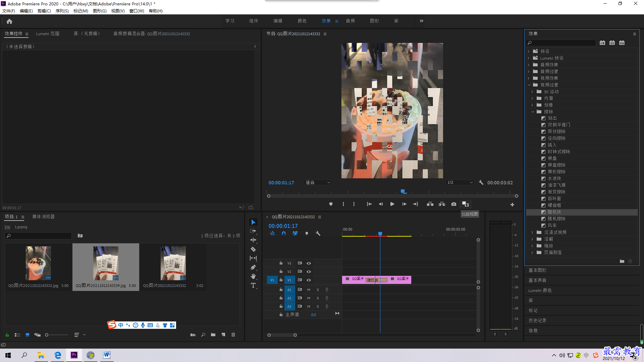Screen dimensions: 644x362
Task: Step forward one frame
Action: point(404,204)
